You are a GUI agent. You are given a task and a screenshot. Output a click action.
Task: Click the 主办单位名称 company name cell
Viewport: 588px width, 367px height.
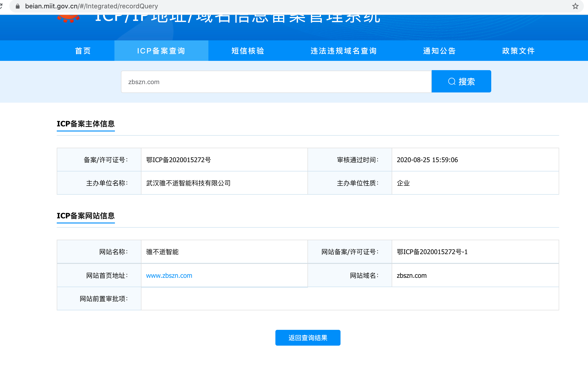tap(188, 183)
